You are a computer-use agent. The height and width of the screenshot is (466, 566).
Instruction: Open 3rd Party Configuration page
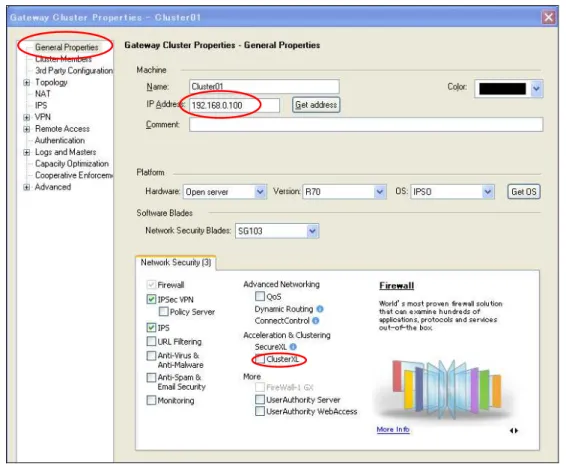point(74,70)
